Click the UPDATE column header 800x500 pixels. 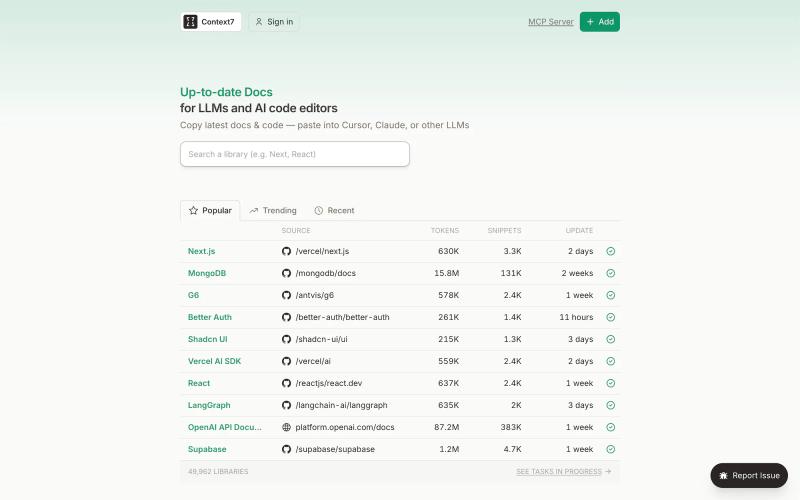click(579, 231)
